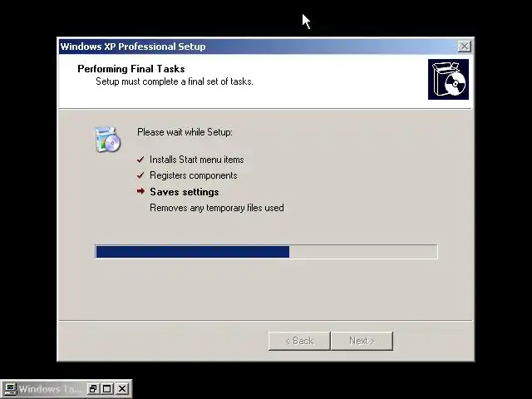This screenshot has width=532, height=399.
Task: Click 'Removes any temporary files used' text
Action: click(217, 208)
